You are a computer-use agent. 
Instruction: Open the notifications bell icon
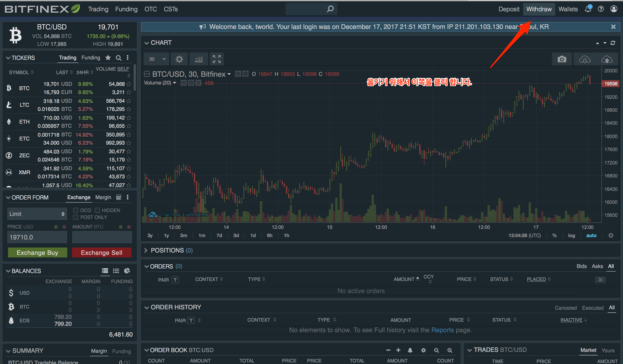pyautogui.click(x=588, y=9)
